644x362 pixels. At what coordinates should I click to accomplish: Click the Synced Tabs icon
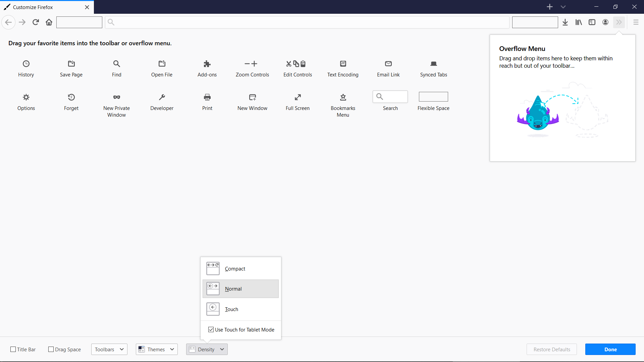[x=433, y=64]
